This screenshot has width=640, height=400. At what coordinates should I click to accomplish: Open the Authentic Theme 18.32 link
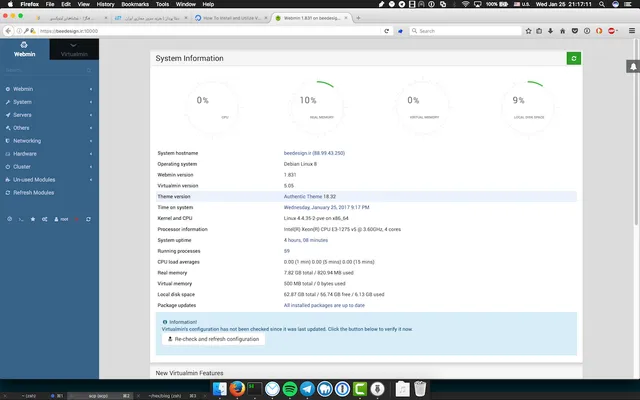tap(310, 196)
